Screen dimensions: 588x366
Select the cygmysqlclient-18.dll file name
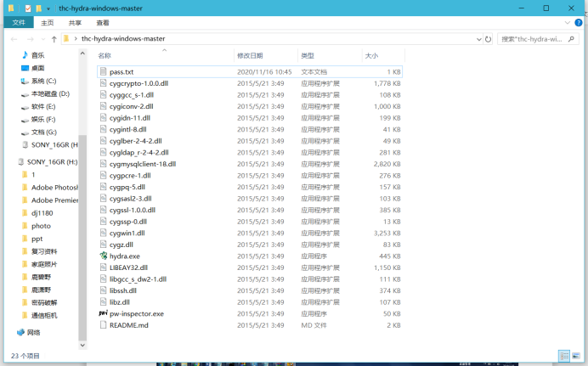(x=143, y=164)
